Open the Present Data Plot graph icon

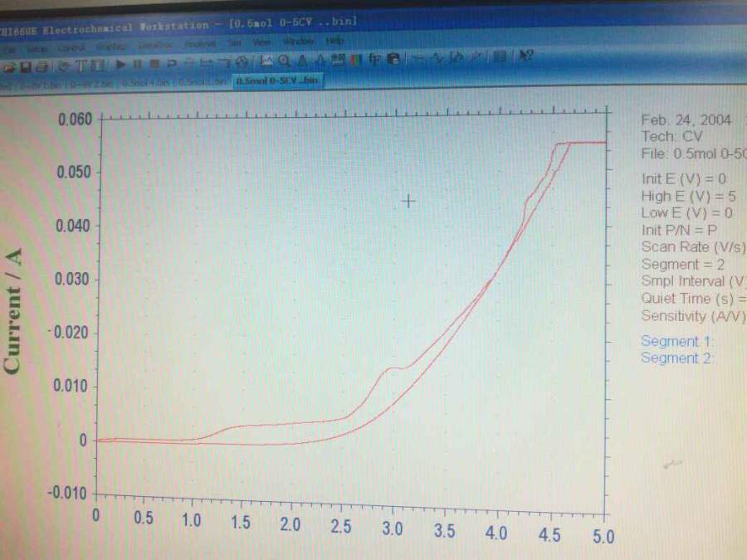[266, 61]
